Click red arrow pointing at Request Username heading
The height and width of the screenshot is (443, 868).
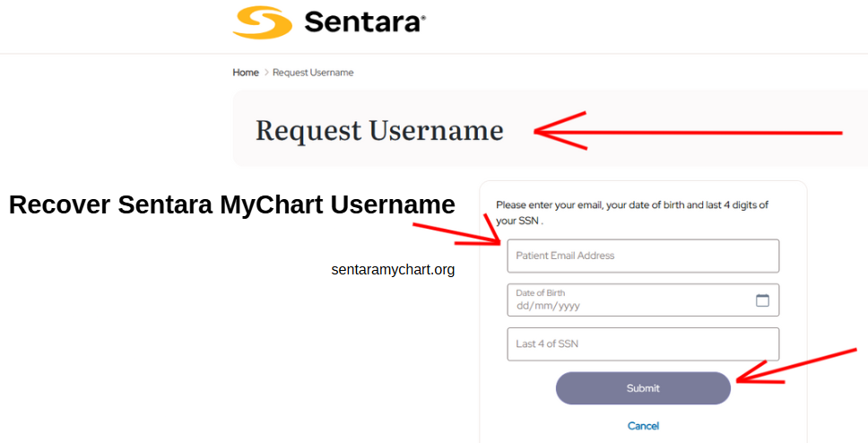[688, 131]
